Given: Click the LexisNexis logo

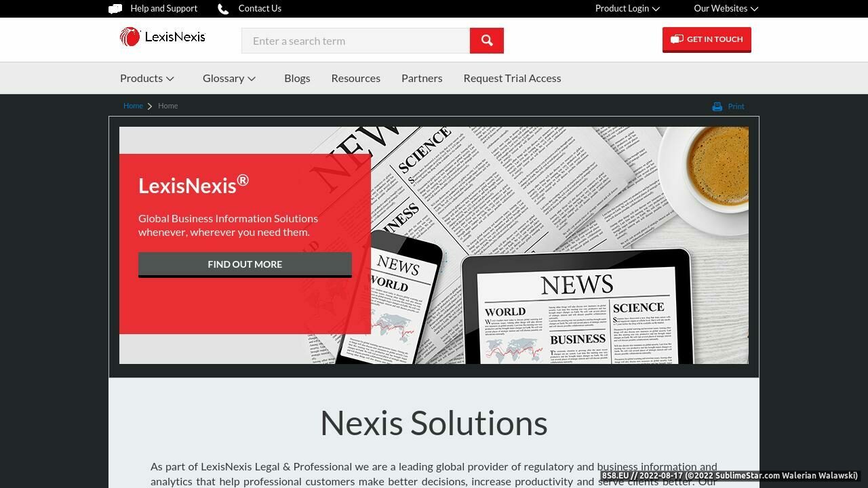Looking at the screenshot, I should 163,37.
